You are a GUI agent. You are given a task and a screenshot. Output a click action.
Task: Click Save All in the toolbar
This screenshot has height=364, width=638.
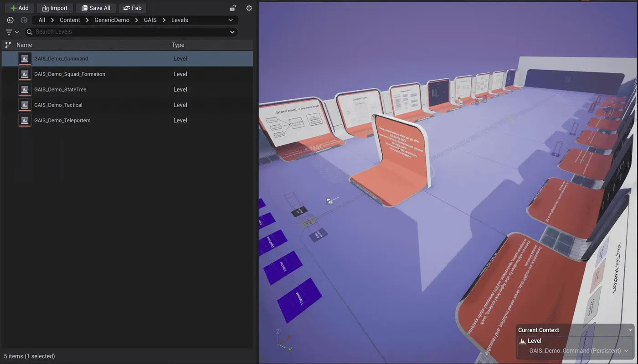(96, 8)
